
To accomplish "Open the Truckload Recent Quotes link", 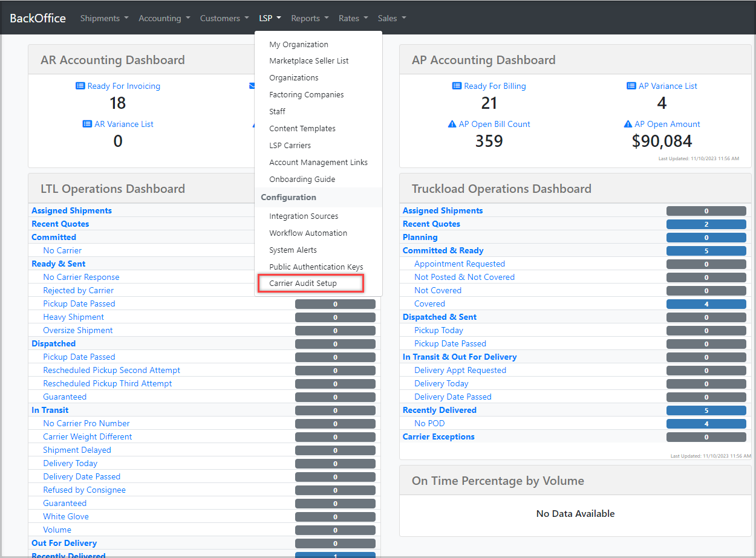I will [x=431, y=224].
